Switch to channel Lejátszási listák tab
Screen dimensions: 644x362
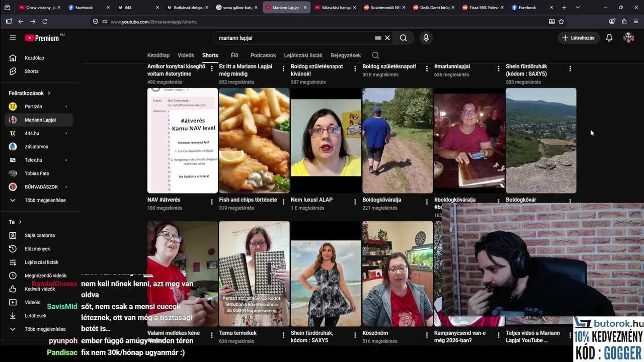303,55
